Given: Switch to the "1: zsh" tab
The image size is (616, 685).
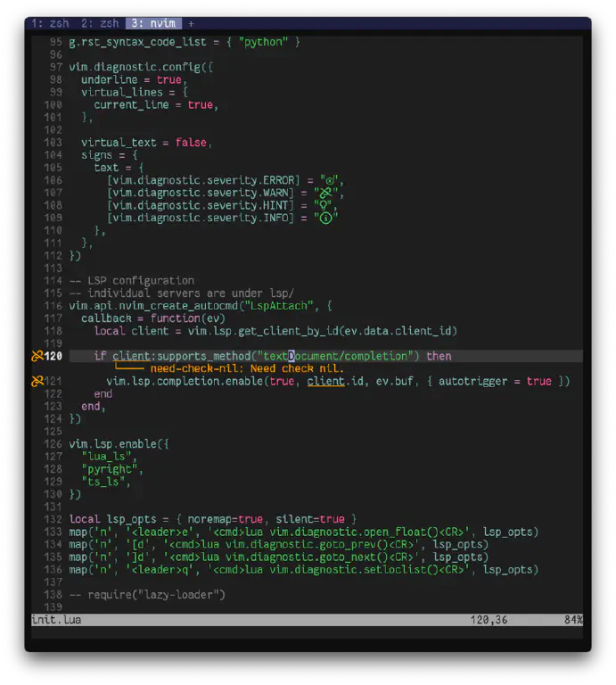Looking at the screenshot, I should 51,23.
